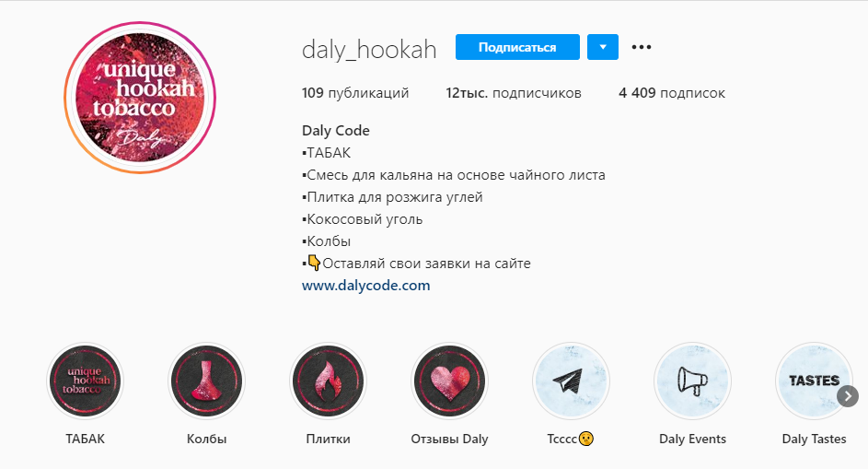The height and width of the screenshot is (469, 868).
Task: Click the Подписаться follow button
Action: (517, 47)
